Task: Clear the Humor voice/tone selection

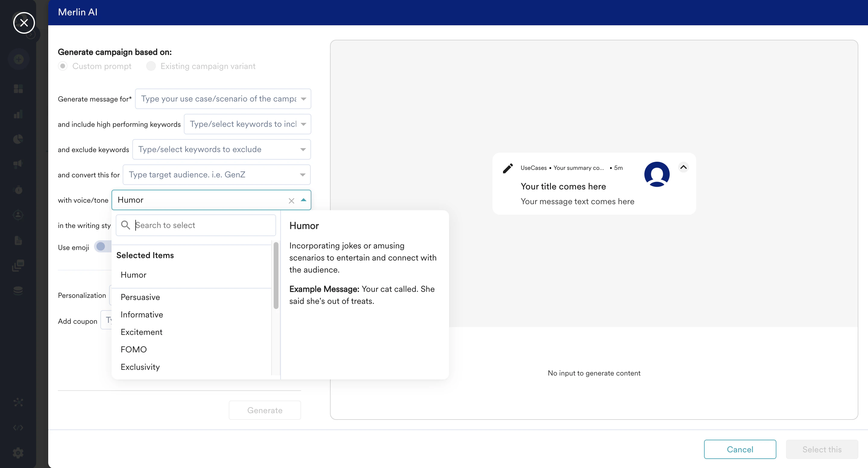Action: [291, 201]
